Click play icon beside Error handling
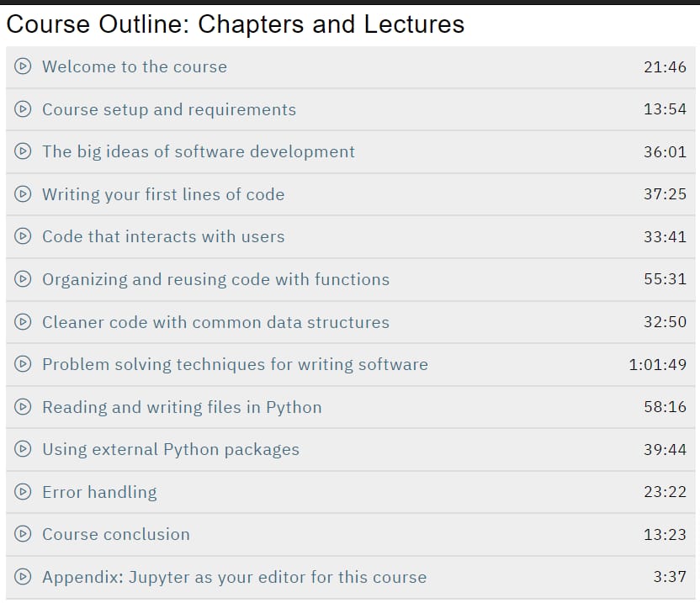This screenshot has height=603, width=700. tap(23, 492)
